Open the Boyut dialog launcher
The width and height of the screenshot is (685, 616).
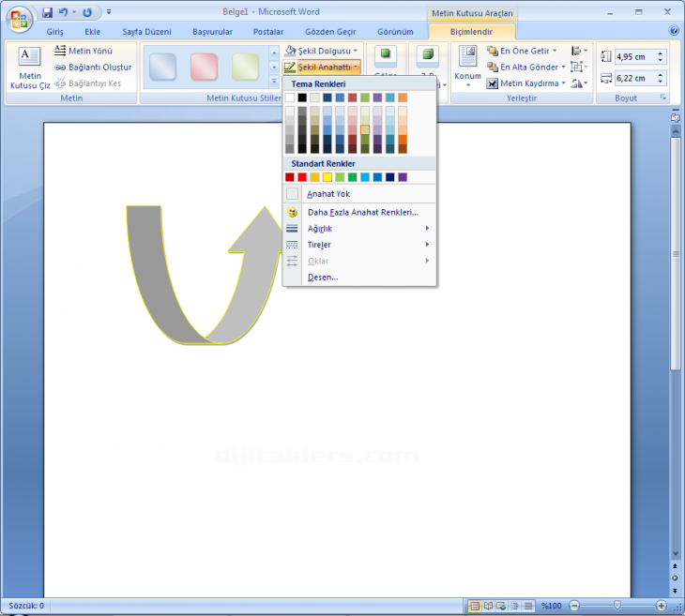663,98
